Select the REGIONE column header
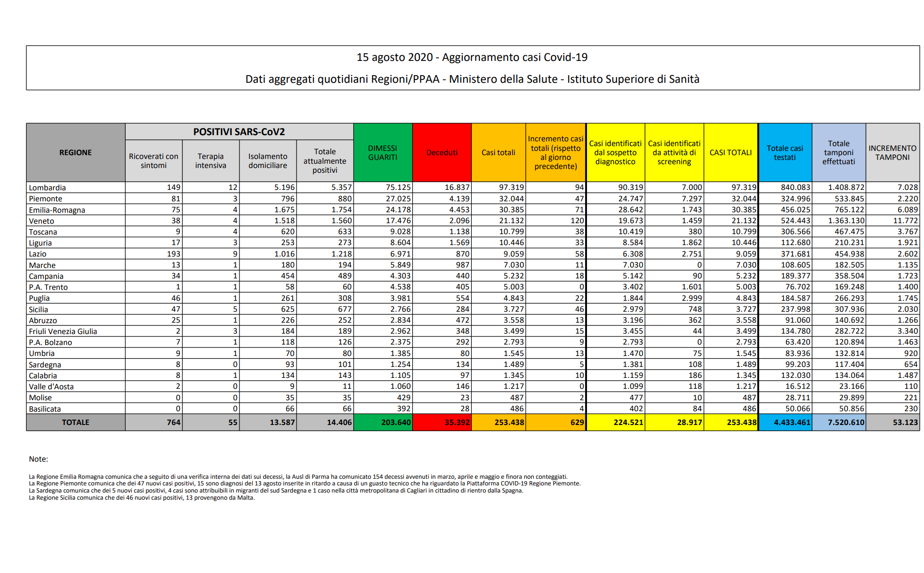 coord(76,152)
